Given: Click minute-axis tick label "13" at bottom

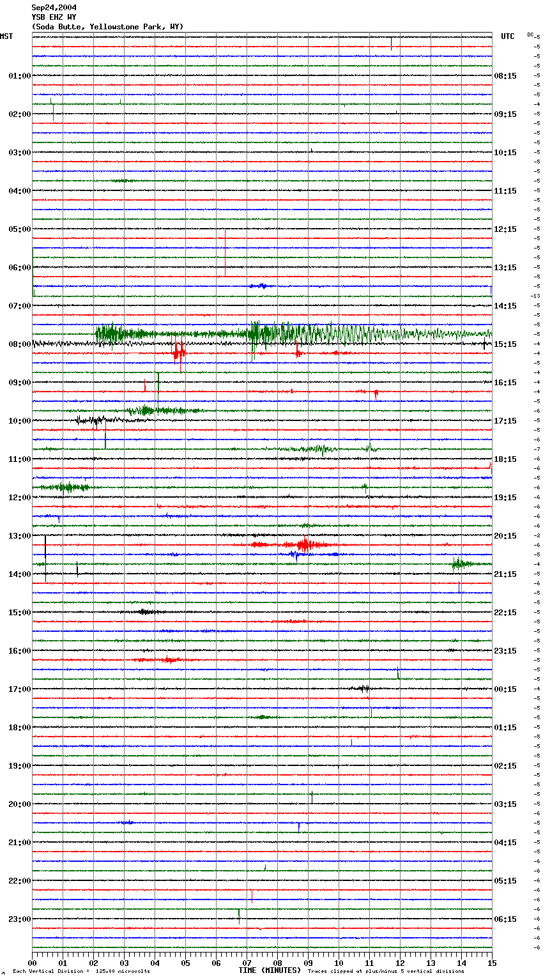Looking at the screenshot, I should click(x=431, y=963).
